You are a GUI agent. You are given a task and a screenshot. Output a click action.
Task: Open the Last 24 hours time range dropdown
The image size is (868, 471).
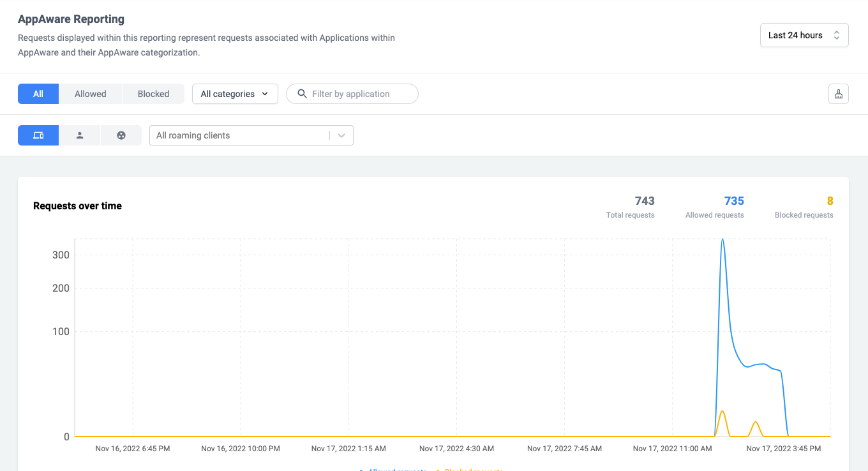coord(804,35)
